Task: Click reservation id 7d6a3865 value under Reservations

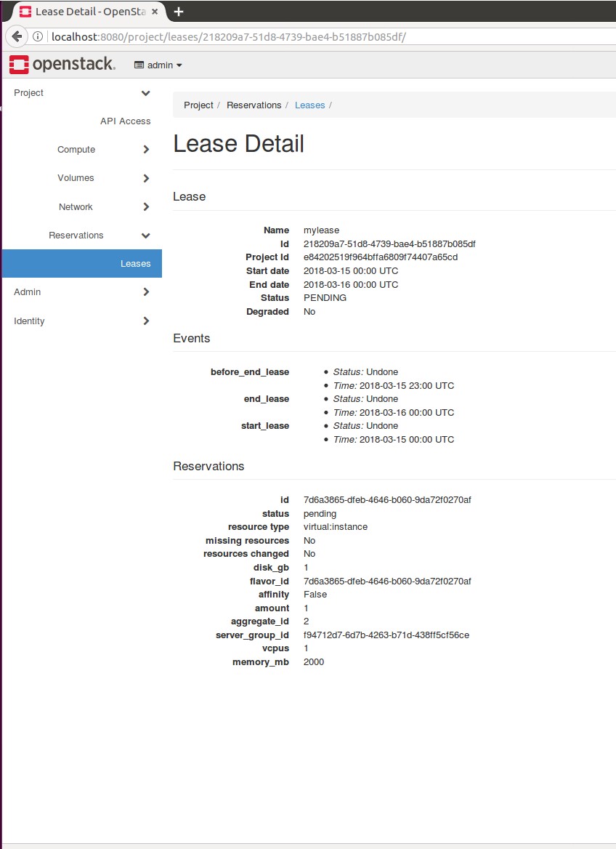Action: 387,500
